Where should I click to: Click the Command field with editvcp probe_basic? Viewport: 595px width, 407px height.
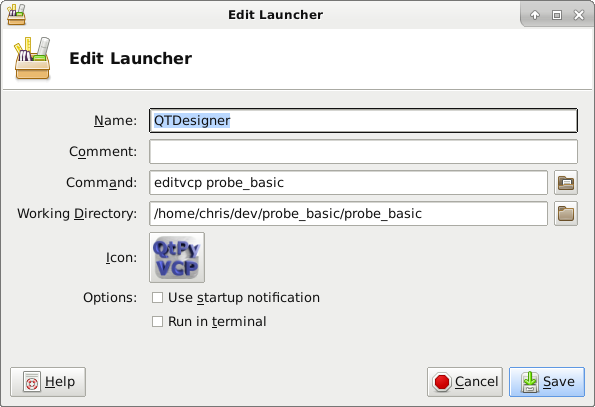tap(348, 182)
